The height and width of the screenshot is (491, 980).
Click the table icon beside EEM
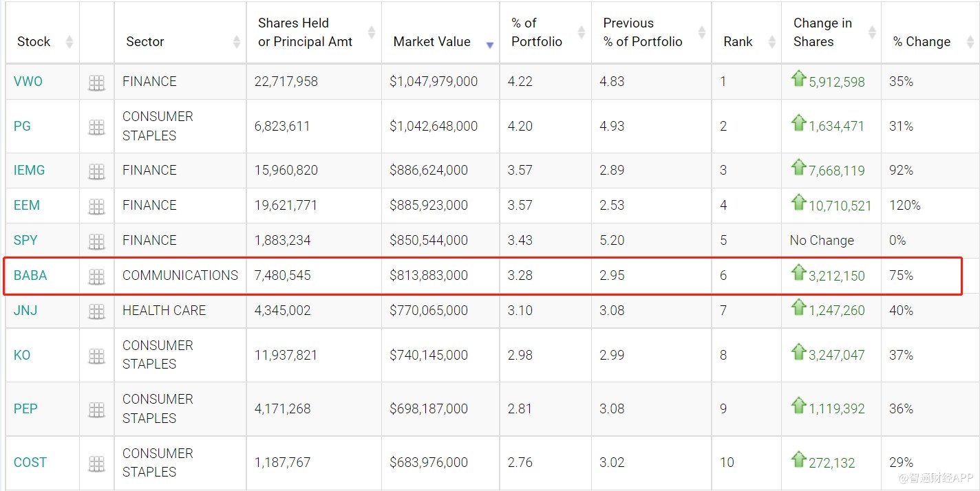(x=96, y=206)
